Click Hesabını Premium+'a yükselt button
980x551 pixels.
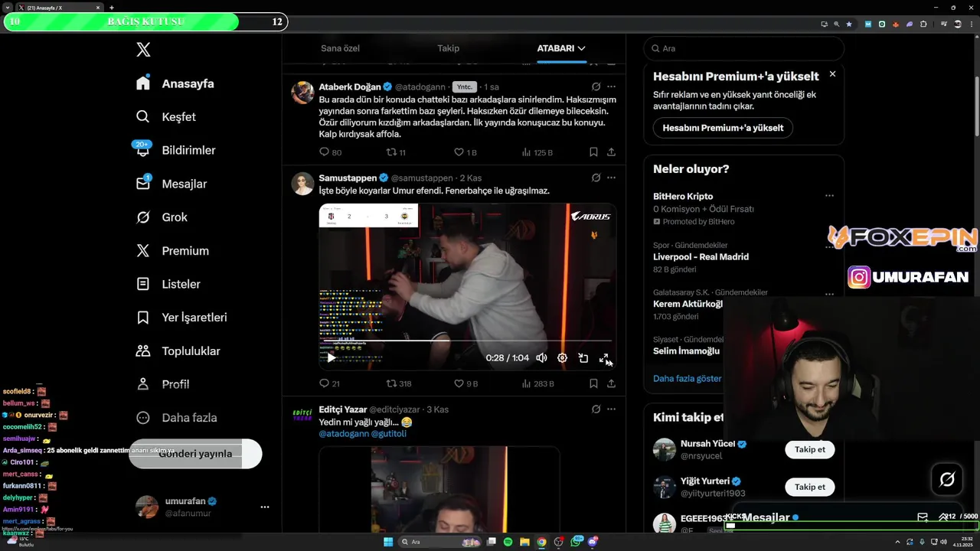[723, 128]
